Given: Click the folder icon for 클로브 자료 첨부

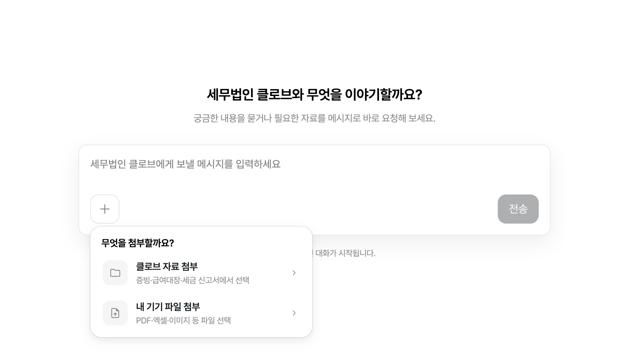Looking at the screenshot, I should coord(115,273).
